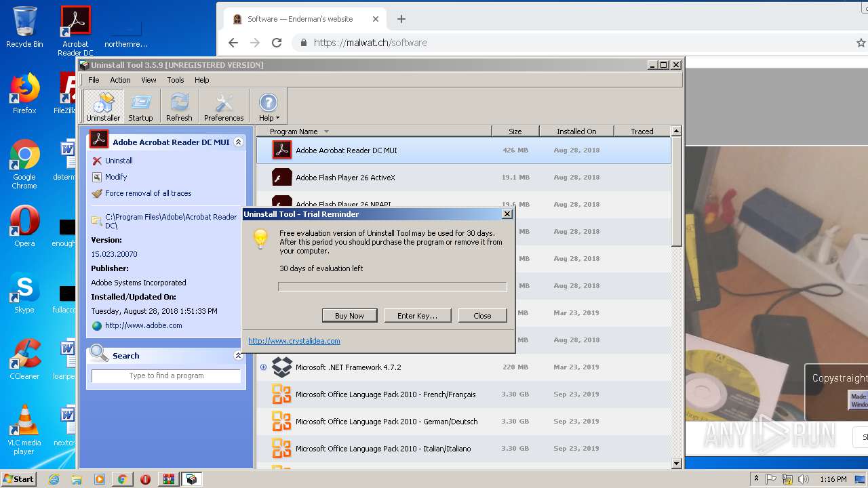
Task: Close the Trial Reminder dialog via X
Action: pyautogui.click(x=507, y=213)
